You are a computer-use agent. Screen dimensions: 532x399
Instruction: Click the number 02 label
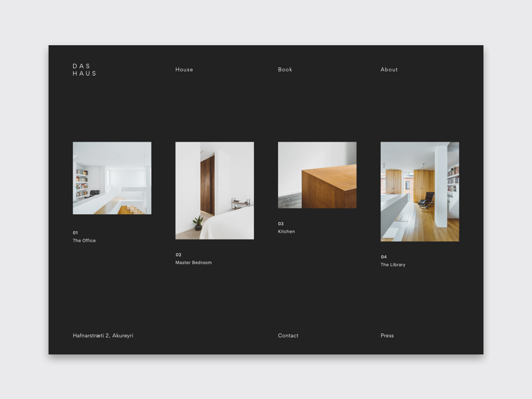tap(178, 255)
